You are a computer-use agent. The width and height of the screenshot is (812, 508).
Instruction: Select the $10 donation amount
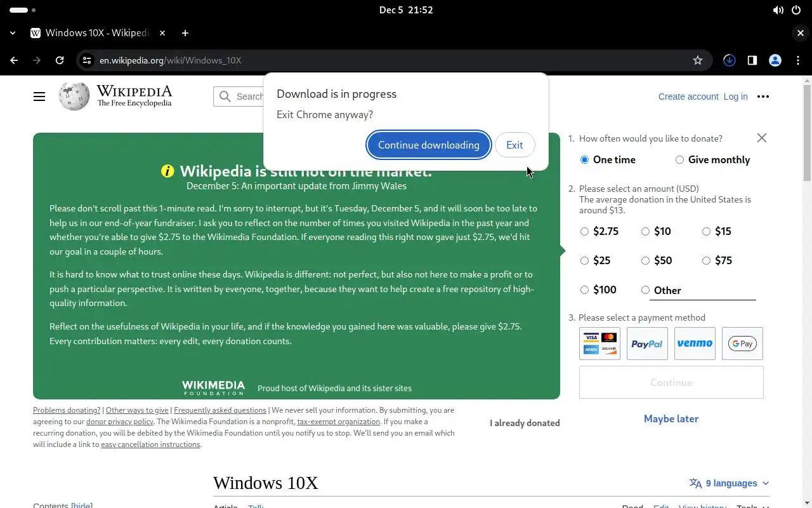tap(645, 232)
